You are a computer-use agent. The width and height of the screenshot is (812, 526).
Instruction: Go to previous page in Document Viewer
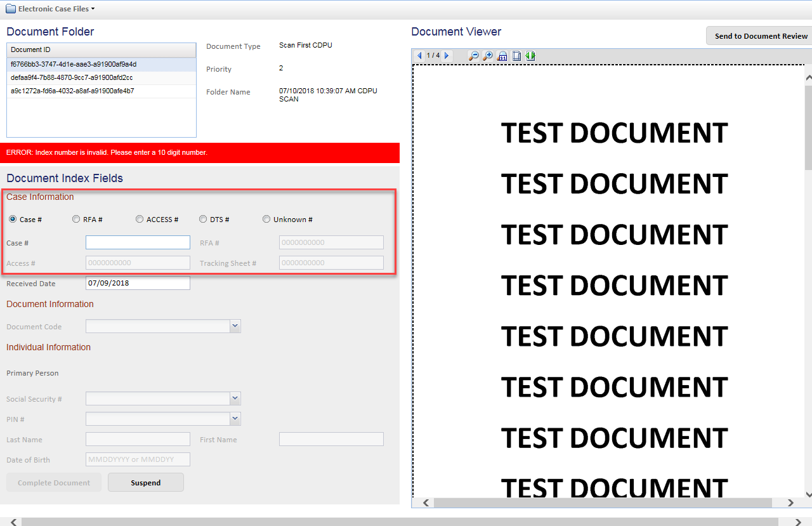coord(419,56)
